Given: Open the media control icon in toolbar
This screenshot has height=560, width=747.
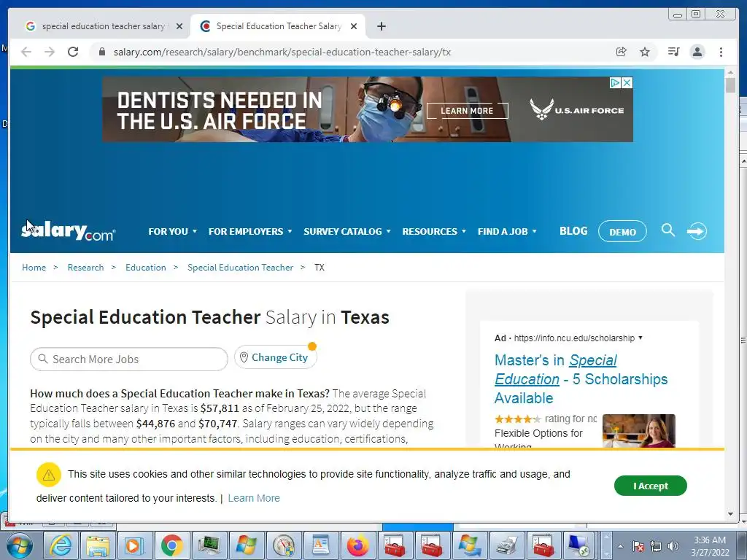Looking at the screenshot, I should point(673,52).
